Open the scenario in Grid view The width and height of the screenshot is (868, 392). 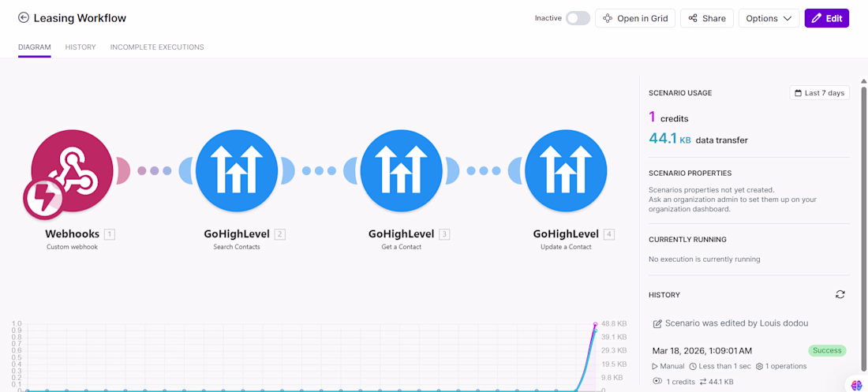coord(635,18)
